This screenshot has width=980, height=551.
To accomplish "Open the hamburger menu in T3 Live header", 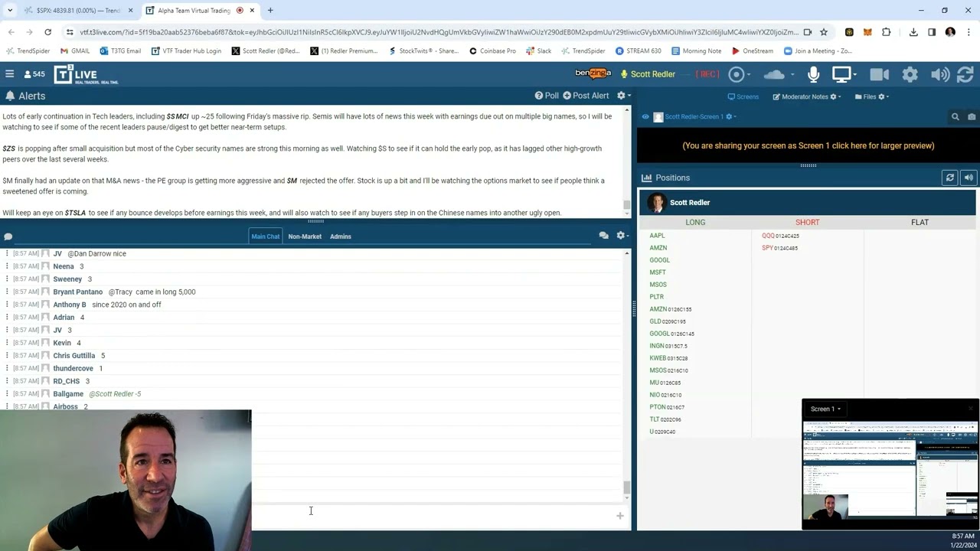I will click(x=9, y=74).
